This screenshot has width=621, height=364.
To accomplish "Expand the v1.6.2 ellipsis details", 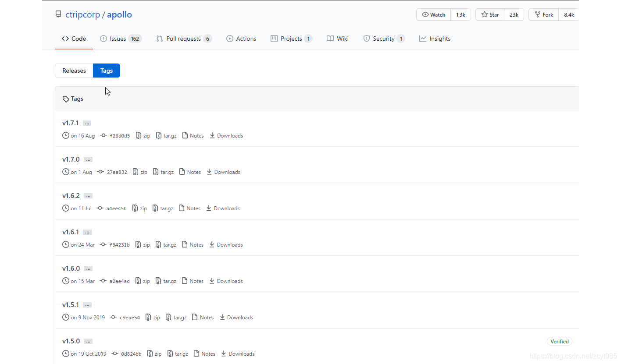I will (88, 196).
